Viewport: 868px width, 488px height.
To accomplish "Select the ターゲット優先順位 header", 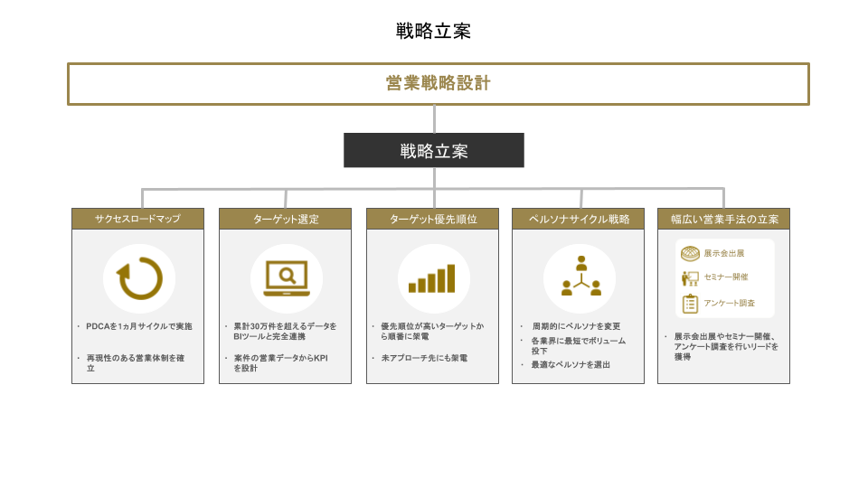I will [x=432, y=219].
